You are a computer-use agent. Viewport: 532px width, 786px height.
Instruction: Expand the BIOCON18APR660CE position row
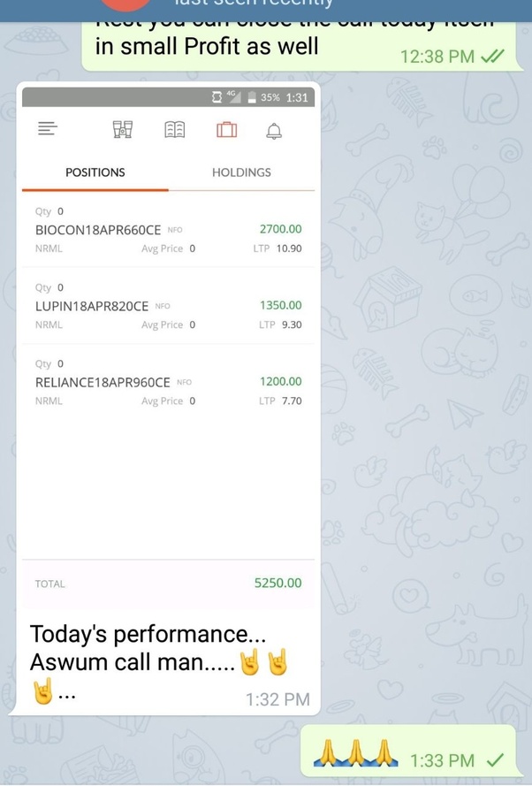166,229
